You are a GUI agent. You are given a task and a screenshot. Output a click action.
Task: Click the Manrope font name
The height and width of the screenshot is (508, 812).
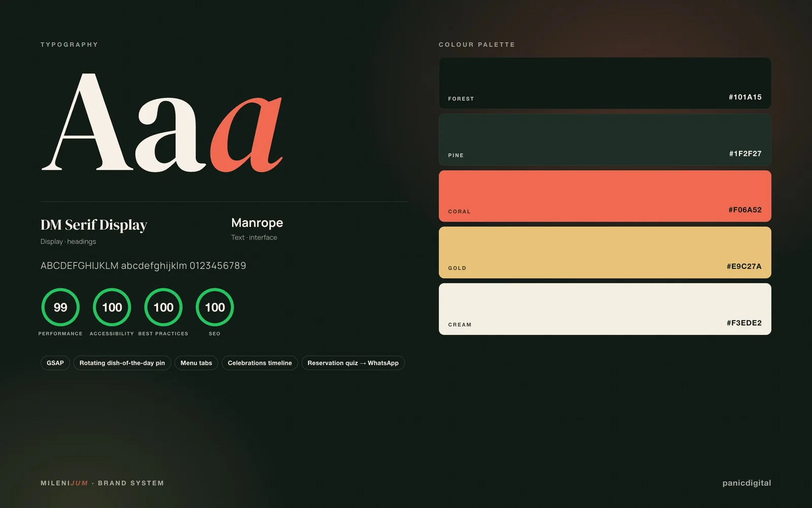tap(257, 223)
